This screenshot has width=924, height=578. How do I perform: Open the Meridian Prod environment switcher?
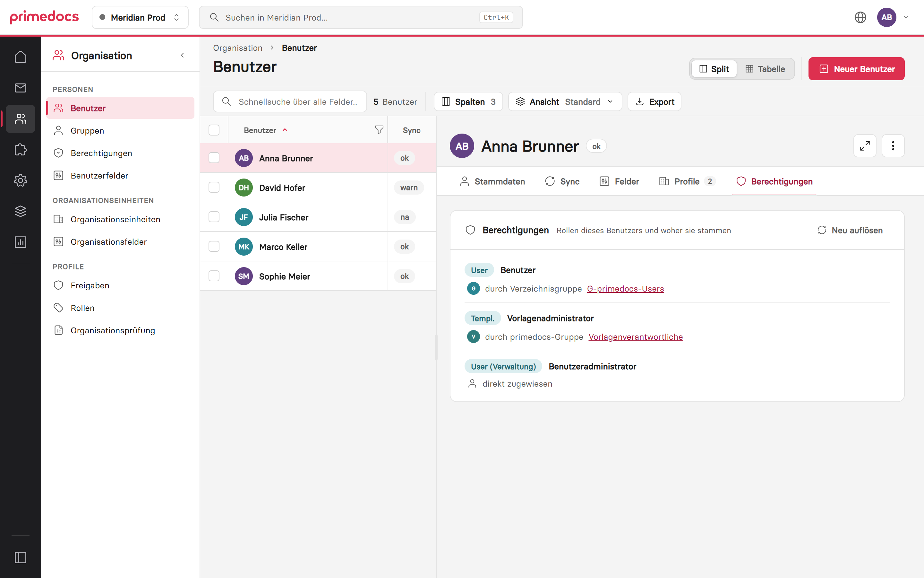140,17
